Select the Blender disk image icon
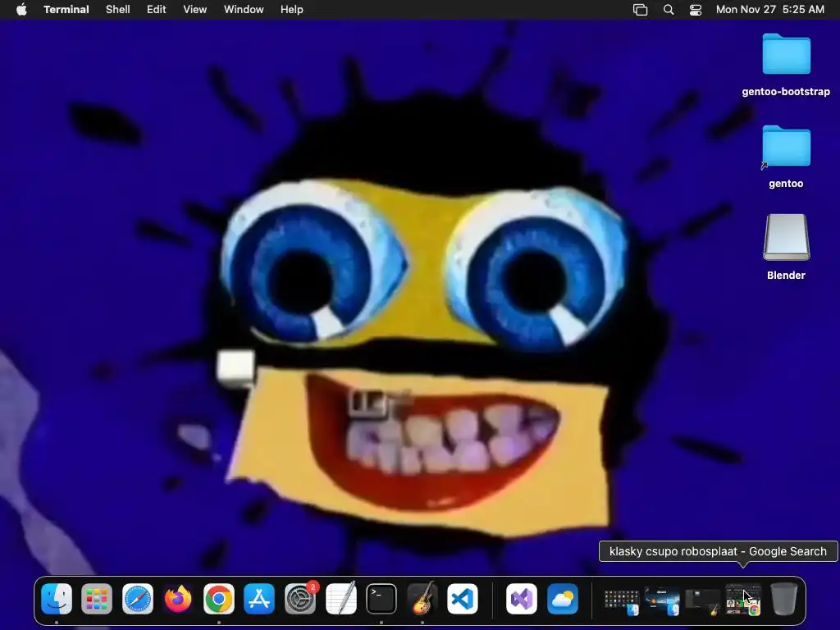Viewport: 840px width, 630px height. pyautogui.click(x=787, y=237)
